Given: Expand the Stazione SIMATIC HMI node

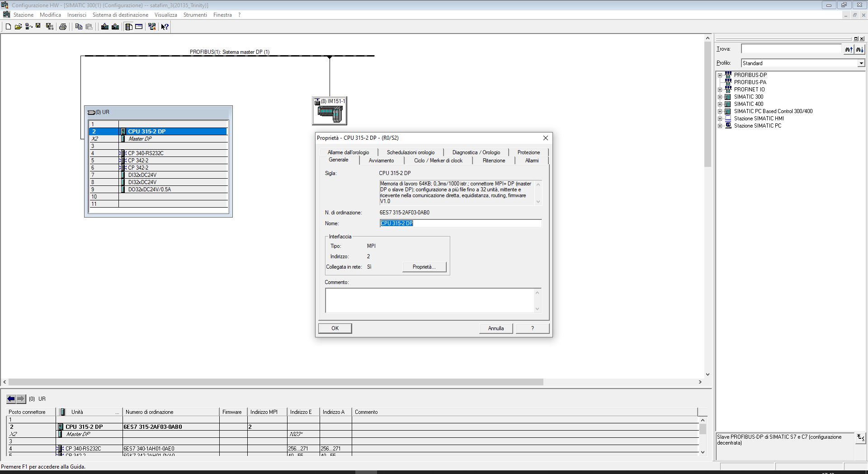Looking at the screenshot, I should 720,118.
